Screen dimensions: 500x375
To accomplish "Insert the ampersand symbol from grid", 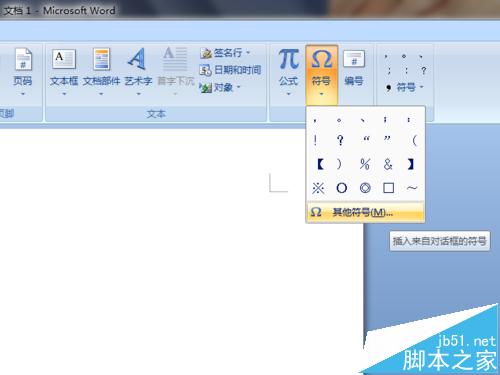I will pyautogui.click(x=388, y=164).
